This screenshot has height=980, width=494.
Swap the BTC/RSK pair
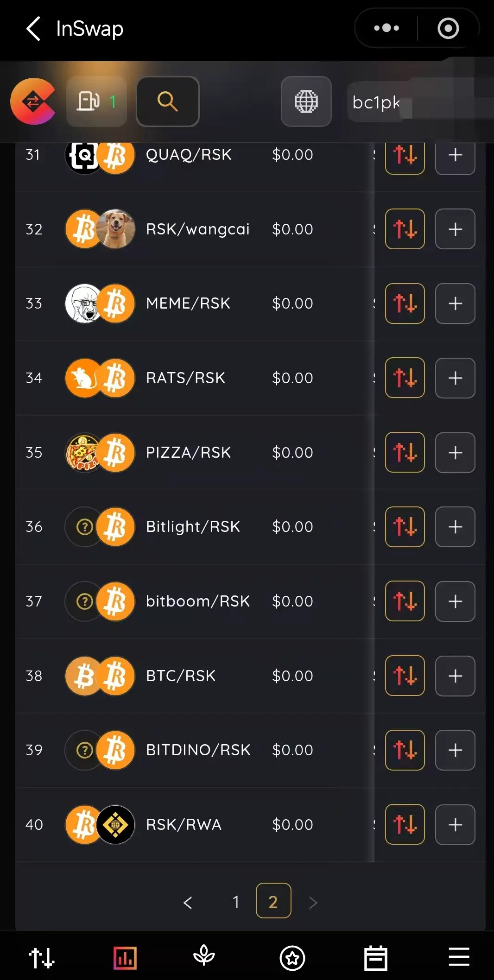pyautogui.click(x=405, y=676)
